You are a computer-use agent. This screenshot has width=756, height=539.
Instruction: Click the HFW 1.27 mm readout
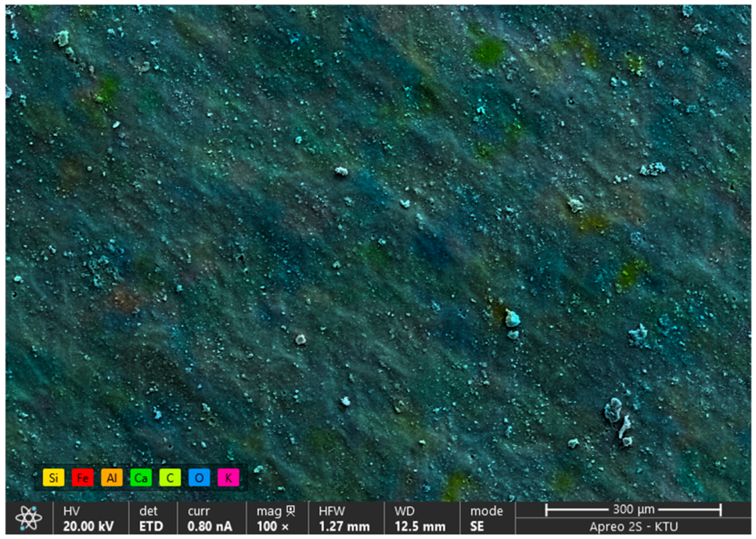coord(345,518)
